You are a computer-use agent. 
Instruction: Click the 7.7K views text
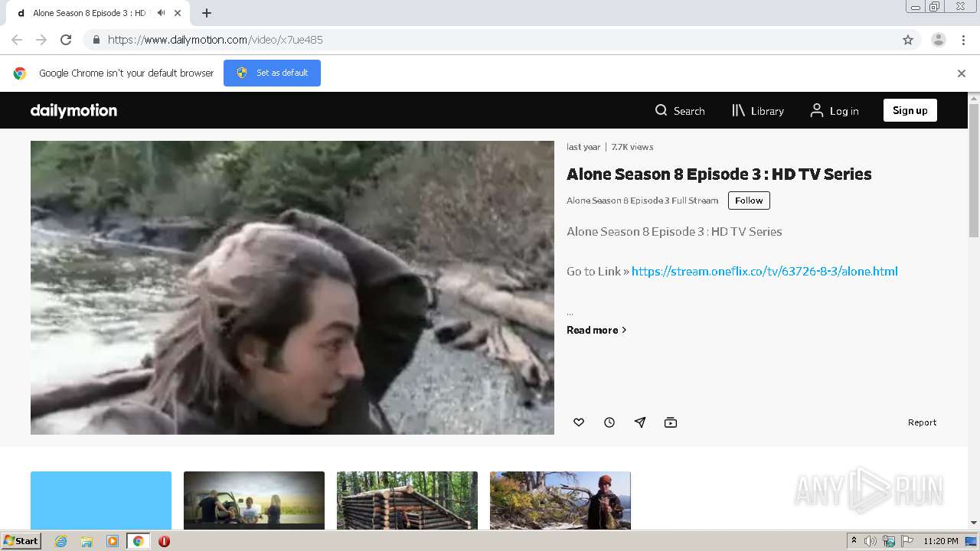coord(632,147)
